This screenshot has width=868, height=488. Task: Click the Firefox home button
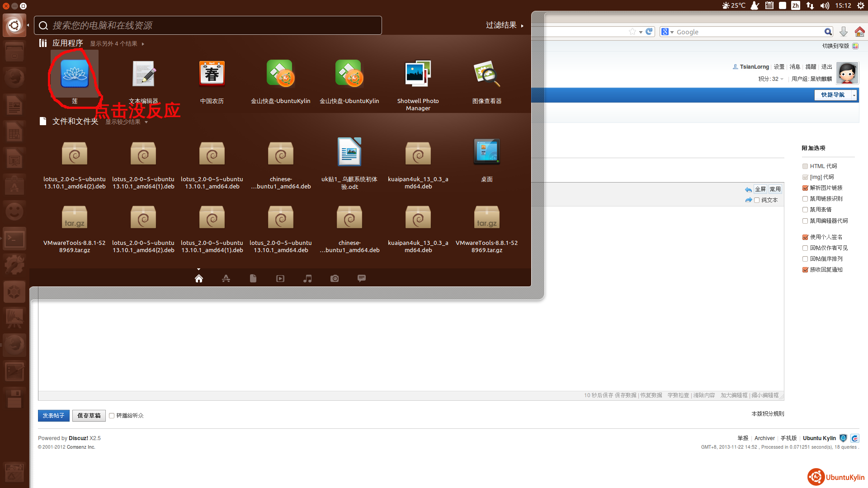pos(859,32)
